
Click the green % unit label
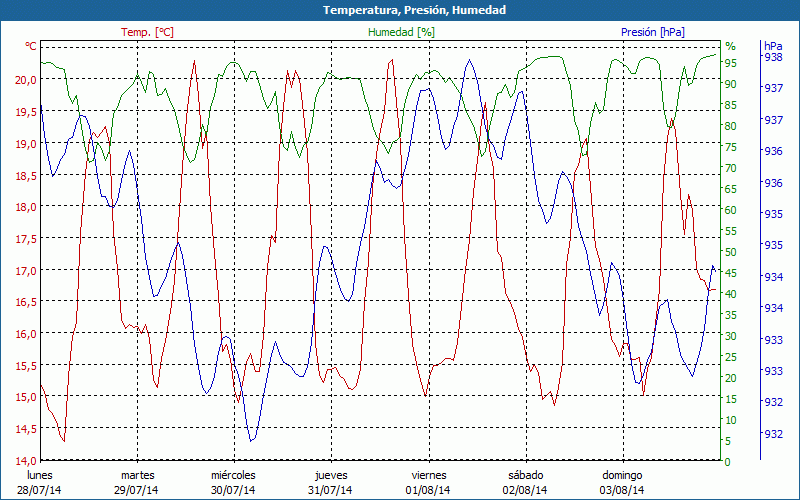pos(730,46)
